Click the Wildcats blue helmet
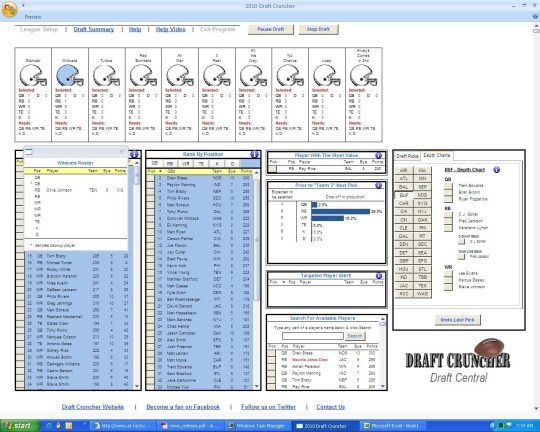Viewport: 540px width, 432px height. [x=69, y=76]
